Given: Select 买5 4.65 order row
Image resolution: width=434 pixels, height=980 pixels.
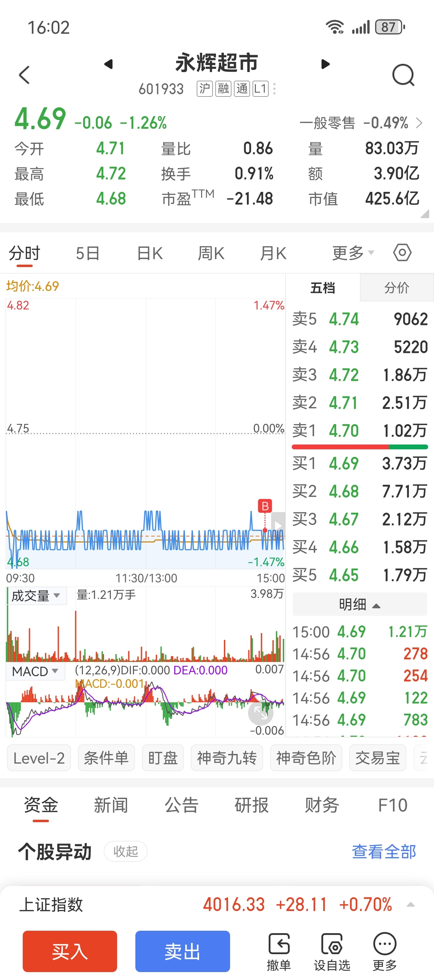Looking at the screenshot, I should coord(360,575).
